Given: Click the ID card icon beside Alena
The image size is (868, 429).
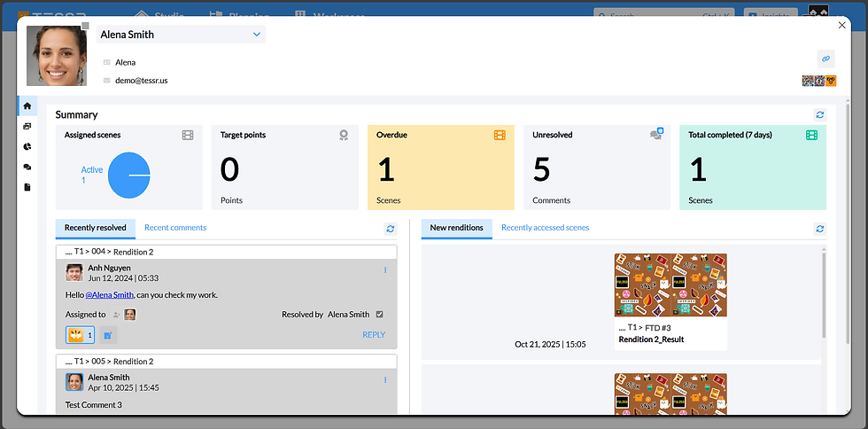Looking at the screenshot, I should [x=107, y=63].
